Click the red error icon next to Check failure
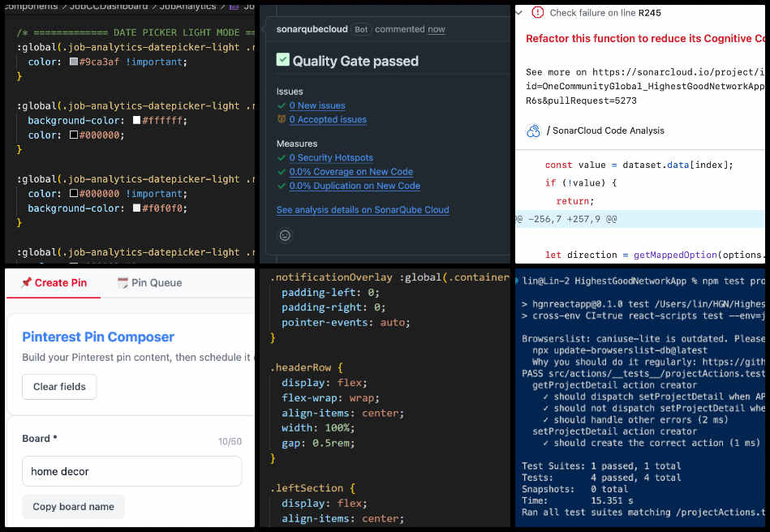770x532 pixels. coord(538,13)
